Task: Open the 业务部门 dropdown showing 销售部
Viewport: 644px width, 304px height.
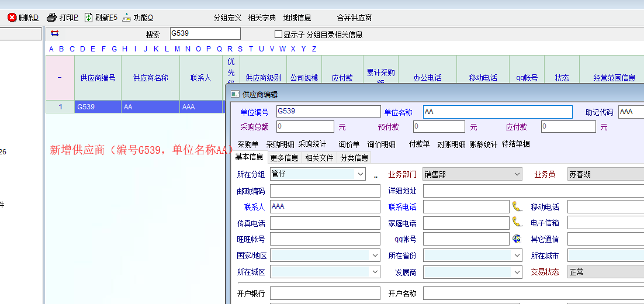Action: click(x=517, y=174)
